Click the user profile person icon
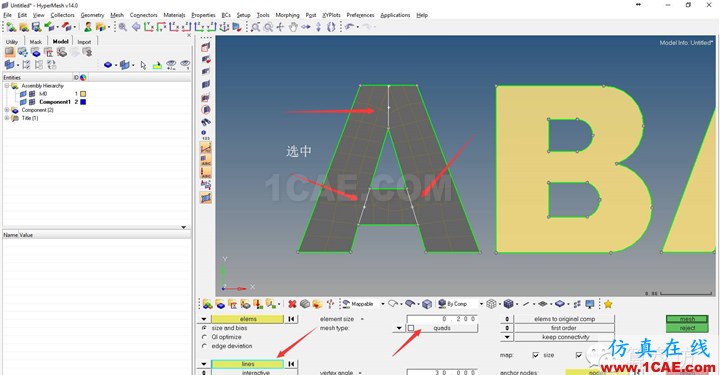This screenshot has width=720, height=375. coord(88,27)
